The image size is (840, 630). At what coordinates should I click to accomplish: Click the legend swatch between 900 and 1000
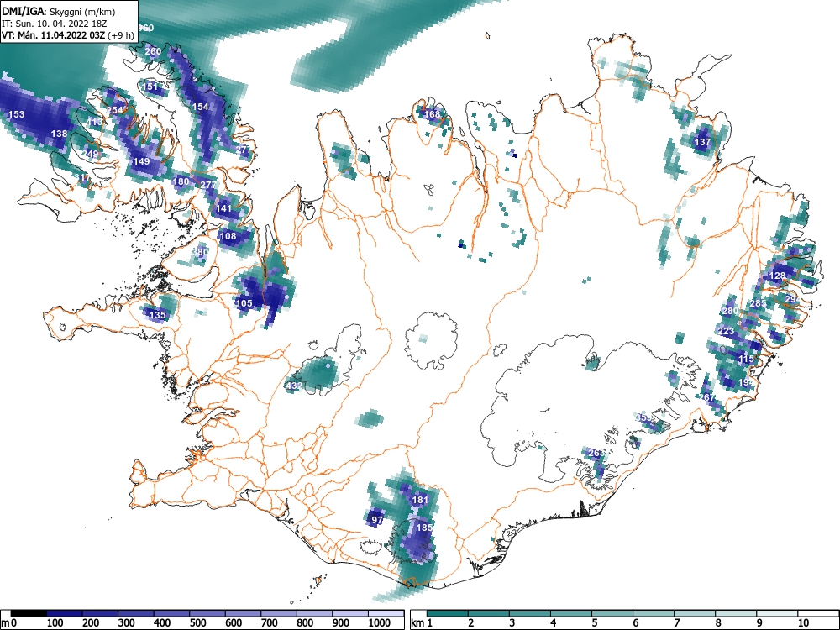click(350, 613)
